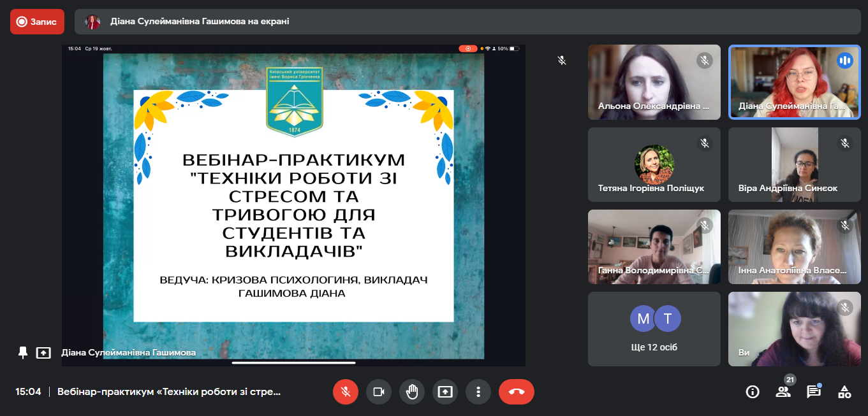Open meeting details info icon

[x=753, y=392]
